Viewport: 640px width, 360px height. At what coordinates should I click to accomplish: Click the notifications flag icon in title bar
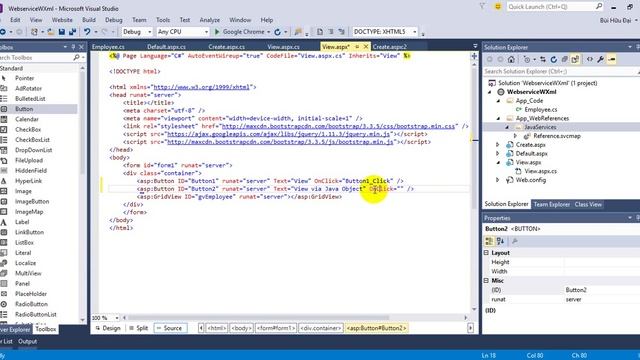[482, 6]
